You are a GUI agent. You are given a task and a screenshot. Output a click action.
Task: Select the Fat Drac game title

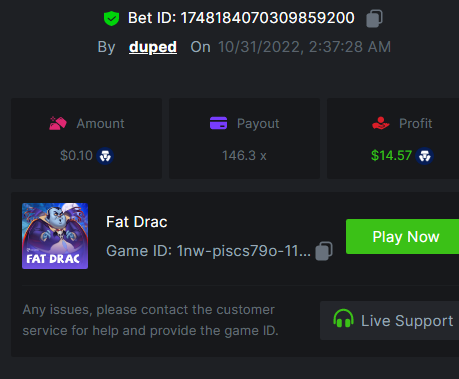coord(137,222)
